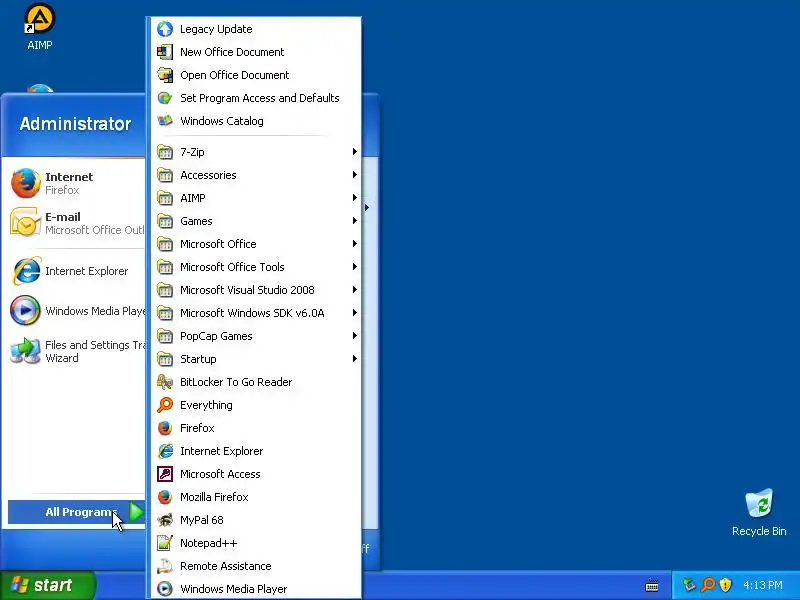The height and width of the screenshot is (600, 800).
Task: Click Internet Explorer icon in Start menu left pane
Action: tap(26, 271)
